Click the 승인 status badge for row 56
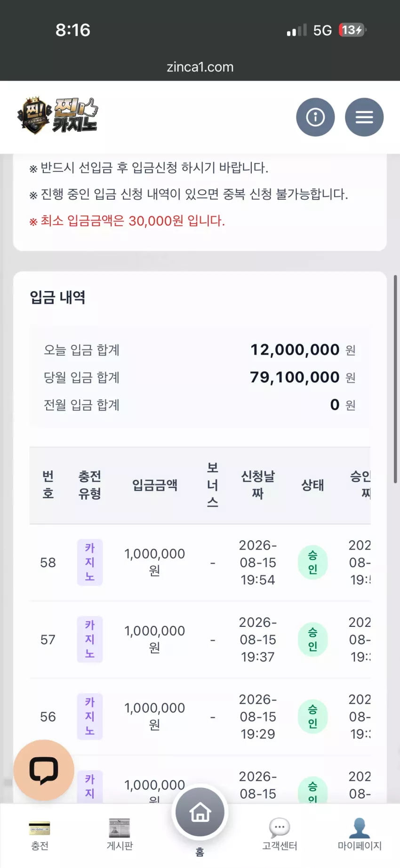The image size is (400, 868). tap(312, 717)
